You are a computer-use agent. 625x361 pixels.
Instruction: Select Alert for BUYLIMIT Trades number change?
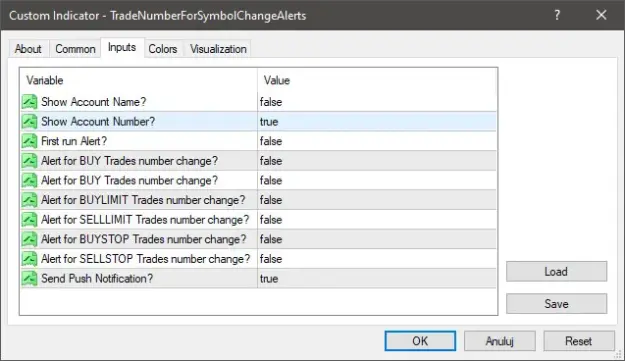143,200
